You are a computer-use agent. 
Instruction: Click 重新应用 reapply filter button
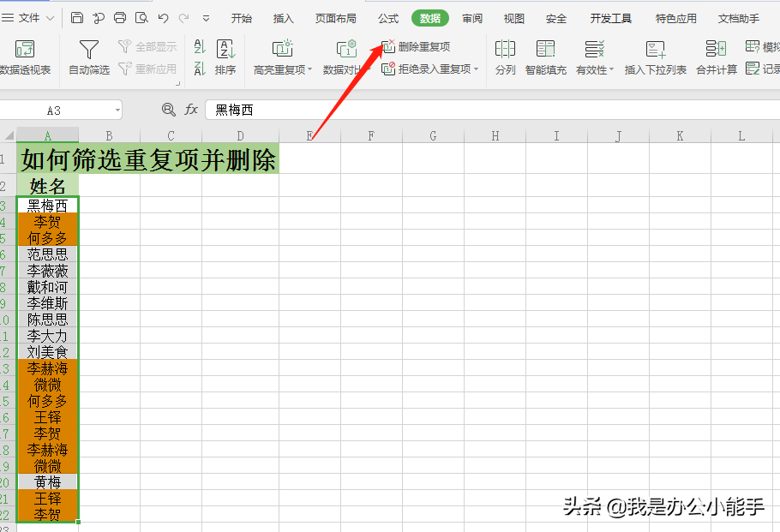[147, 69]
